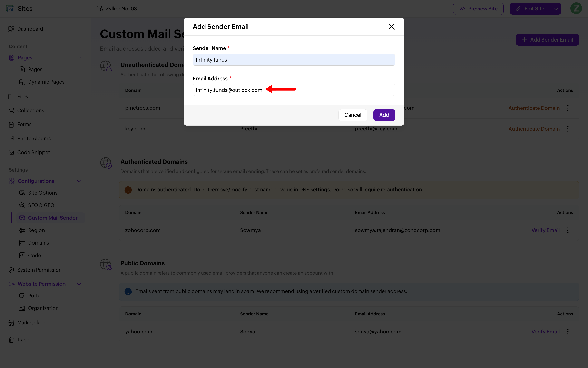Open more actions for yahoo.com row
This screenshot has height=368, width=588.
pos(568,332)
